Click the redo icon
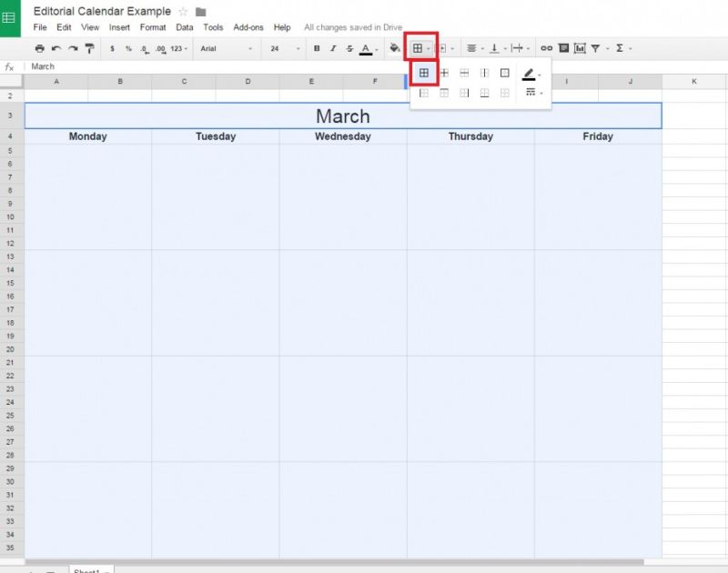The image size is (728, 573). (x=74, y=47)
